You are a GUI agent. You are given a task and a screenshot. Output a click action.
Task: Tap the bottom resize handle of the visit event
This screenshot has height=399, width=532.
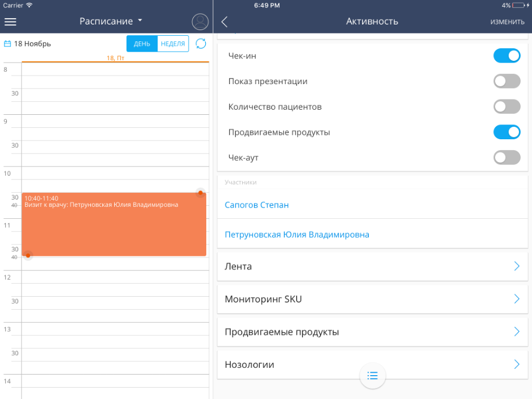(x=28, y=255)
